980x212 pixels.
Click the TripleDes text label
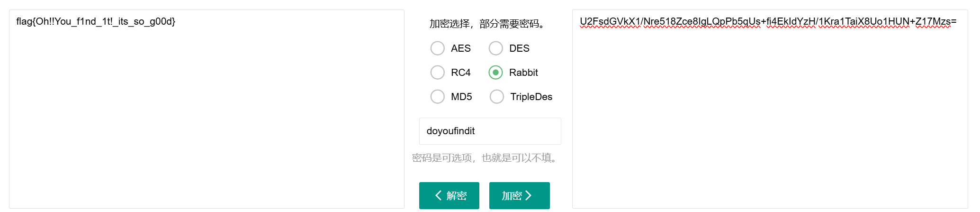(531, 97)
